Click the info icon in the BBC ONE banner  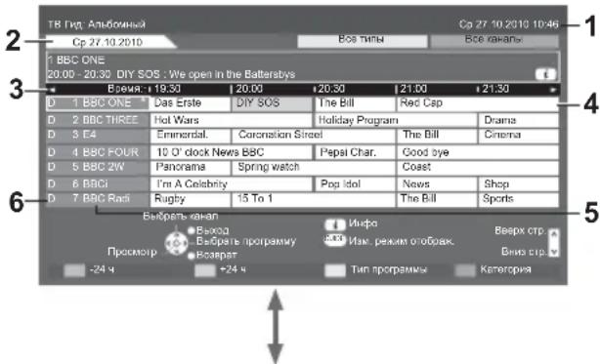coord(545,74)
